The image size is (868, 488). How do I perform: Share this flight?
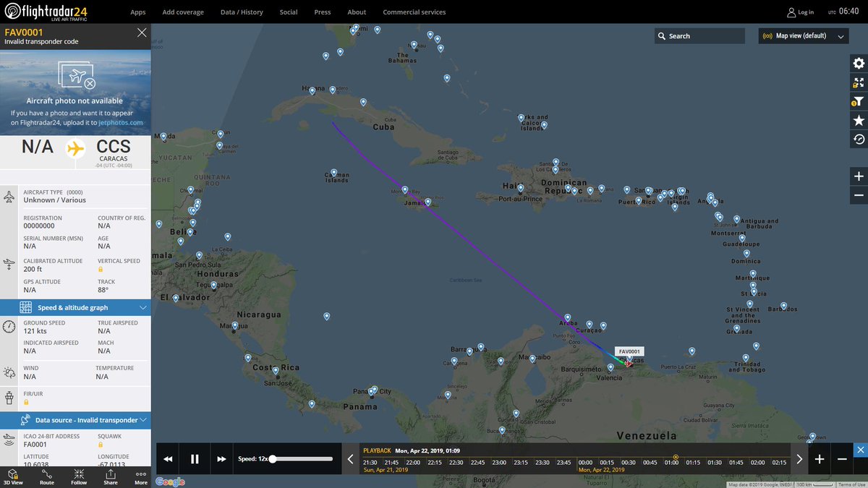[x=110, y=476]
